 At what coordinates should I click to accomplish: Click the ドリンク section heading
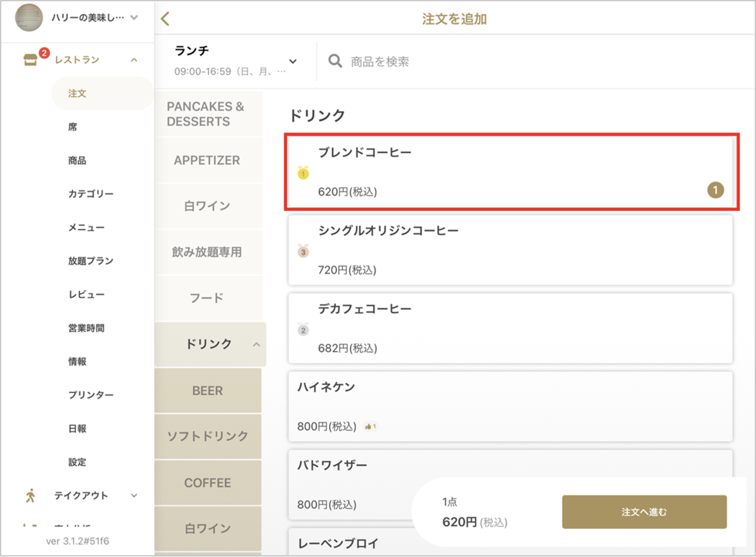pos(317,115)
